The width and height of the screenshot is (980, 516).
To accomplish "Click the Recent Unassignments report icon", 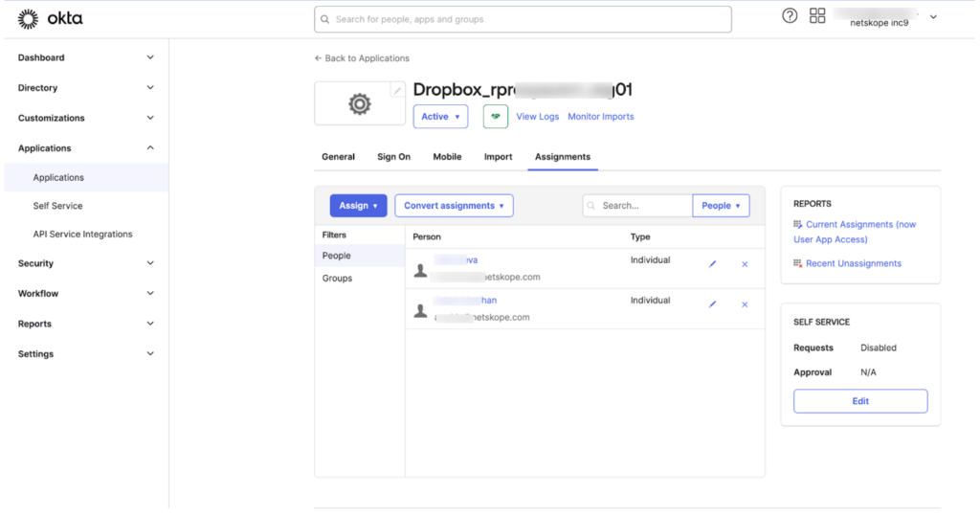I will [797, 263].
